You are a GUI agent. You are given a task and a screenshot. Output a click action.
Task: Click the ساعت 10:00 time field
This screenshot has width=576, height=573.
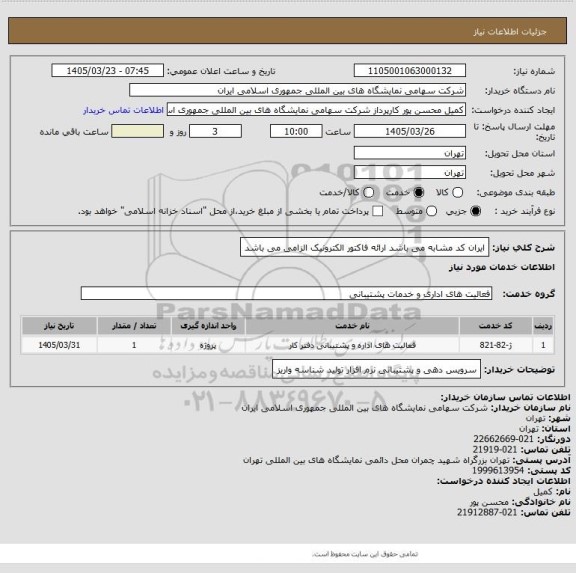tap(296, 131)
